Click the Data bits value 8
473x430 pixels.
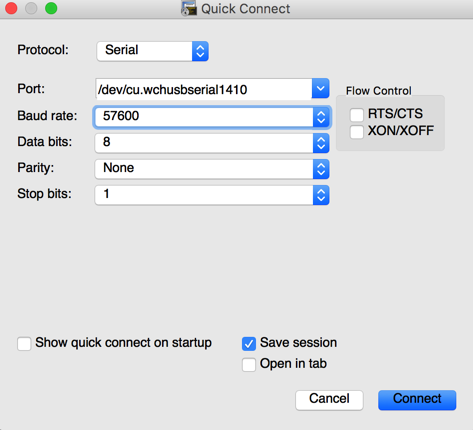click(x=107, y=142)
